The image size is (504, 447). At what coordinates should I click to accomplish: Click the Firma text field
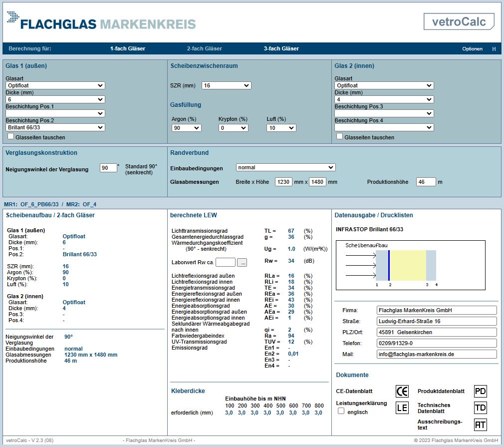pyautogui.click(x=437, y=310)
